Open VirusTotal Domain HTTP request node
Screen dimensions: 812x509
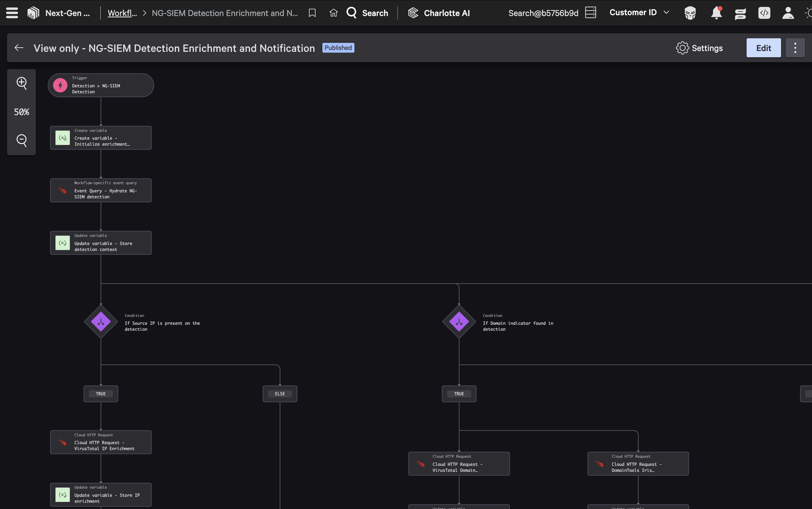pyautogui.click(x=459, y=464)
